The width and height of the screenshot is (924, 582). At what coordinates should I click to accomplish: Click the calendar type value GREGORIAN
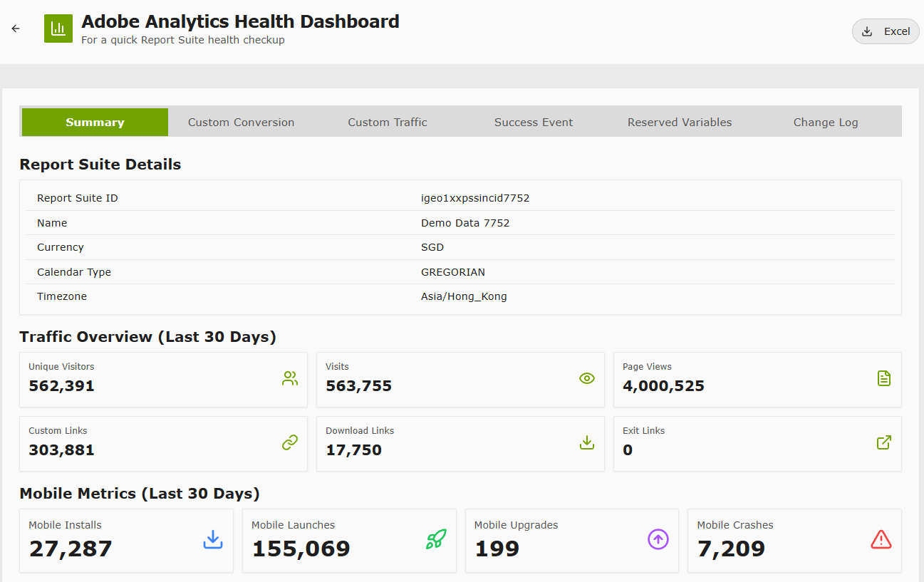(453, 272)
